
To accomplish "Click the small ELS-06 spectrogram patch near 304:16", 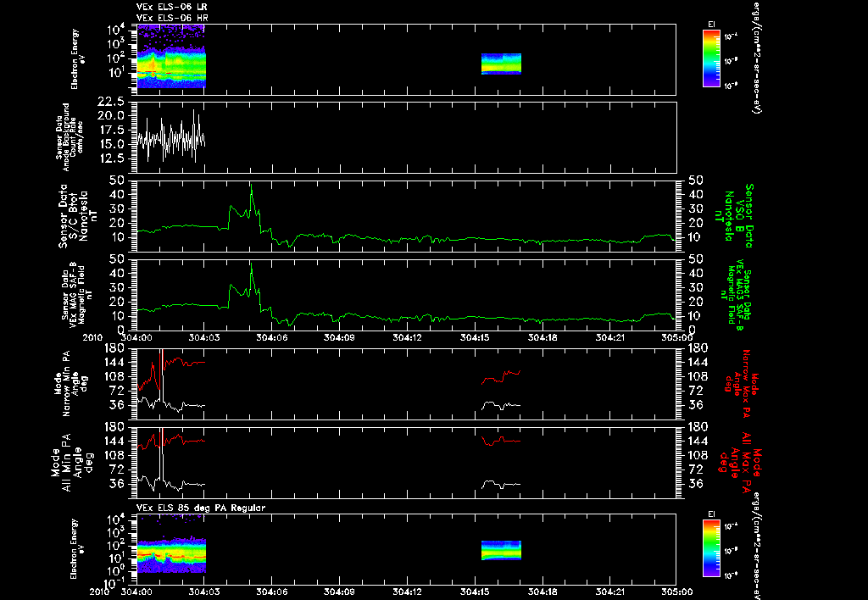I will coord(501,64).
